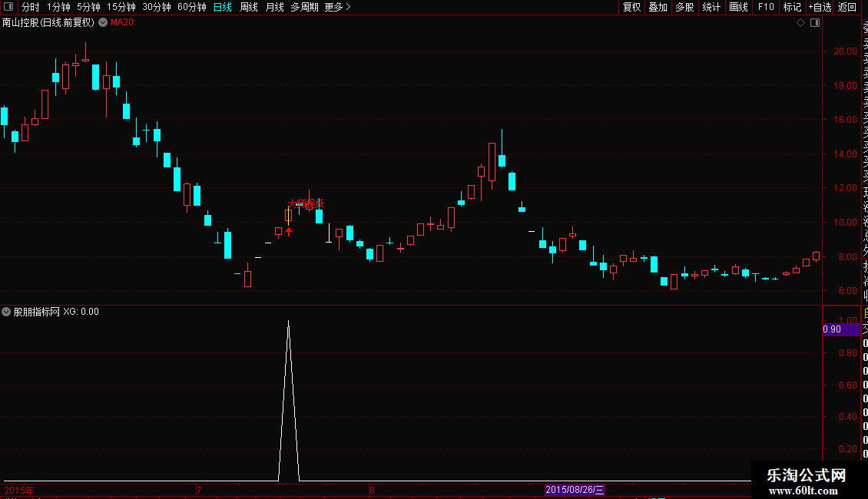Select the 30分钟 period tab
Image resolution: width=868 pixels, height=499 pixels.
[x=157, y=7]
